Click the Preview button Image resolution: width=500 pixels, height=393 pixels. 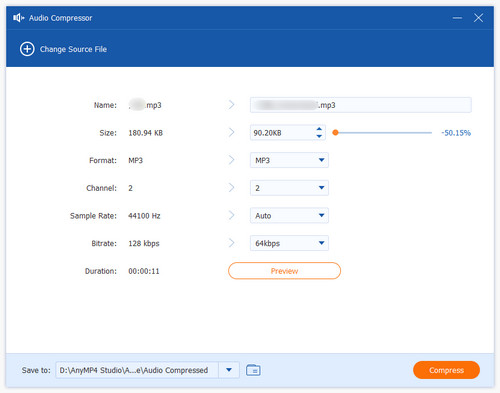[284, 271]
